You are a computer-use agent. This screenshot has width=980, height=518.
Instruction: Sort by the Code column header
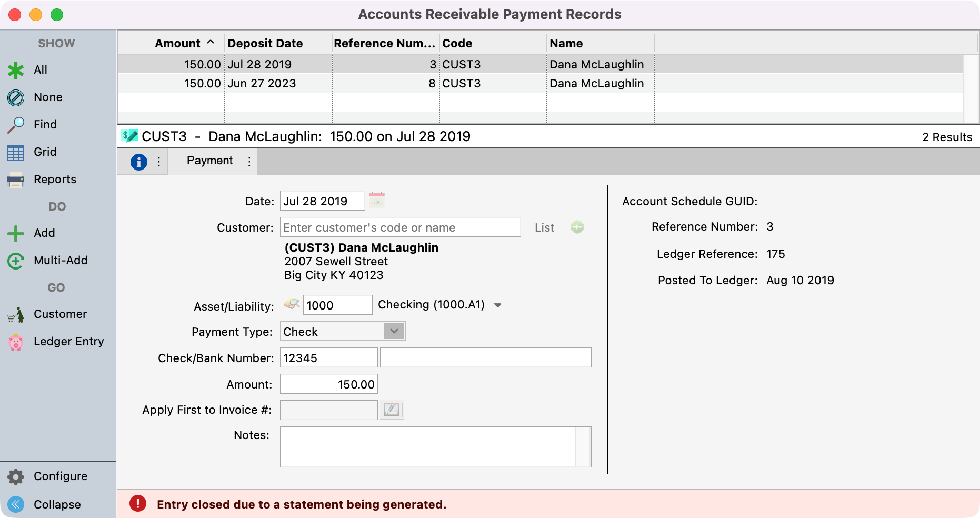click(x=494, y=43)
